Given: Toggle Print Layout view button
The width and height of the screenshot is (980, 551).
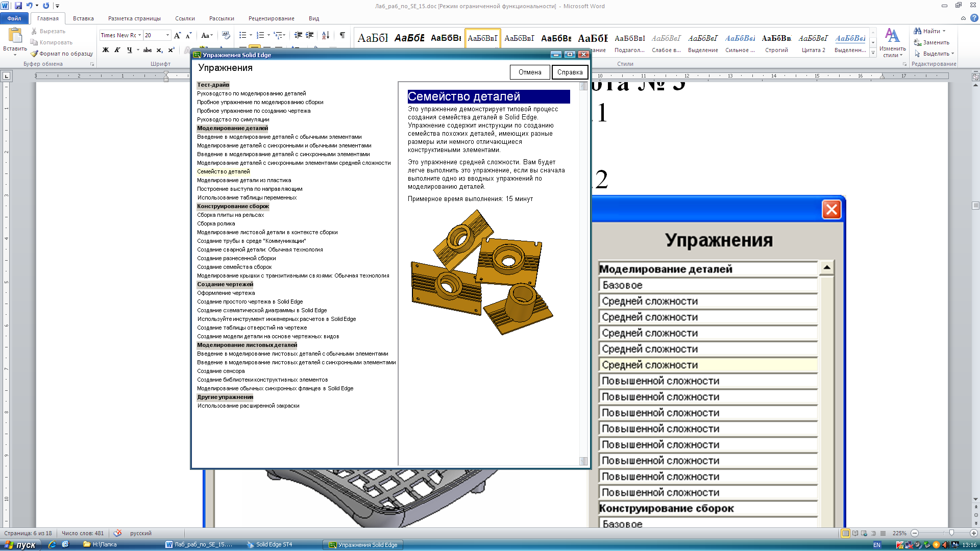Looking at the screenshot, I should click(x=846, y=533).
